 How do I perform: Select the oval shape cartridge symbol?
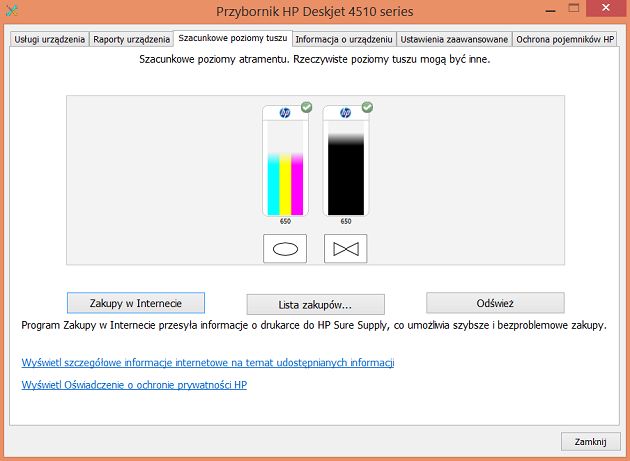pyautogui.click(x=285, y=249)
